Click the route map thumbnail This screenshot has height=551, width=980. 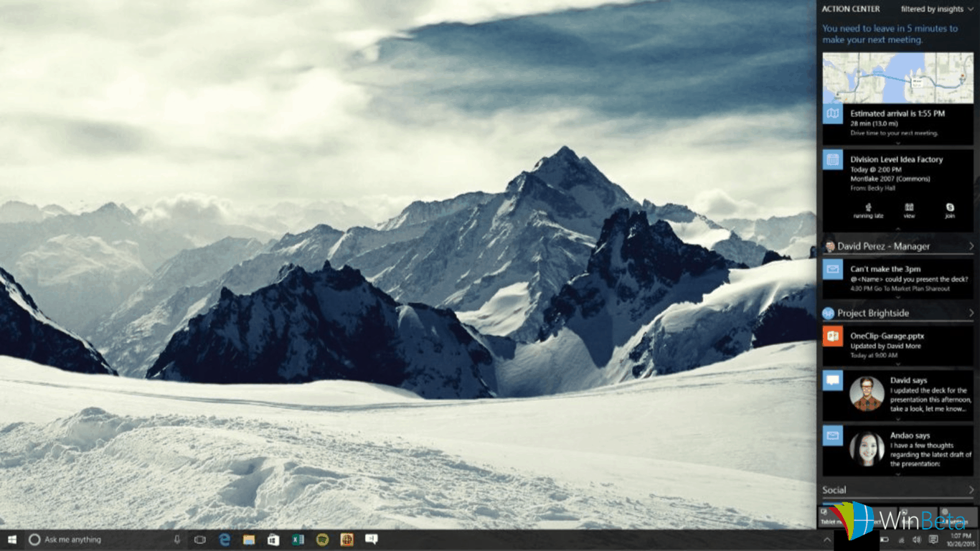click(x=897, y=77)
